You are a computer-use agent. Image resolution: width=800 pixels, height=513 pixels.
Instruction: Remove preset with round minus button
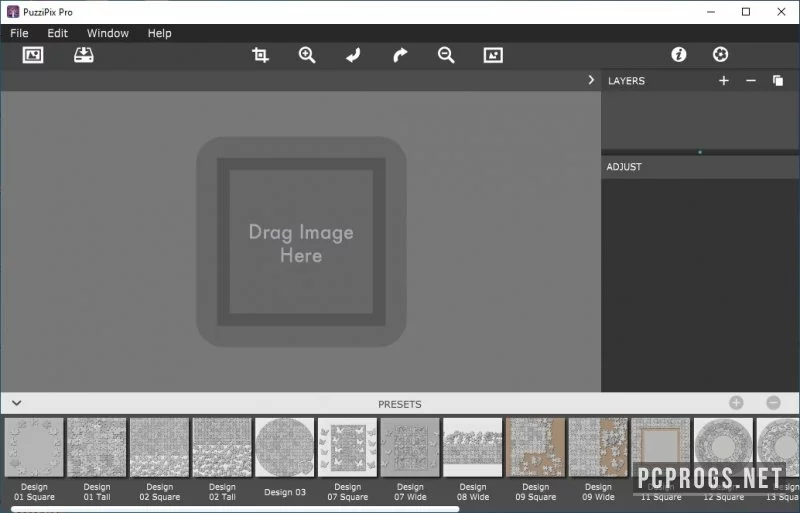(x=773, y=403)
